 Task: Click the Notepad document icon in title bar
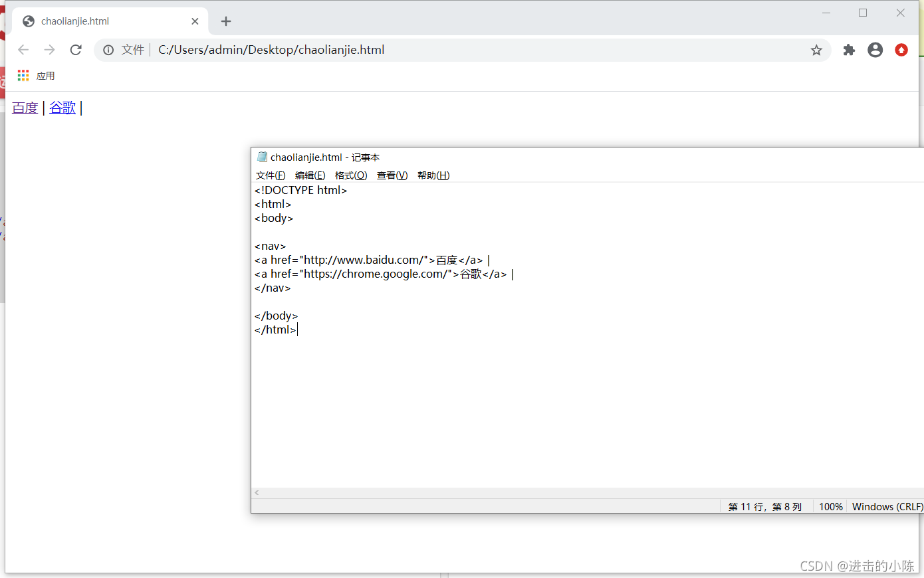(x=262, y=157)
